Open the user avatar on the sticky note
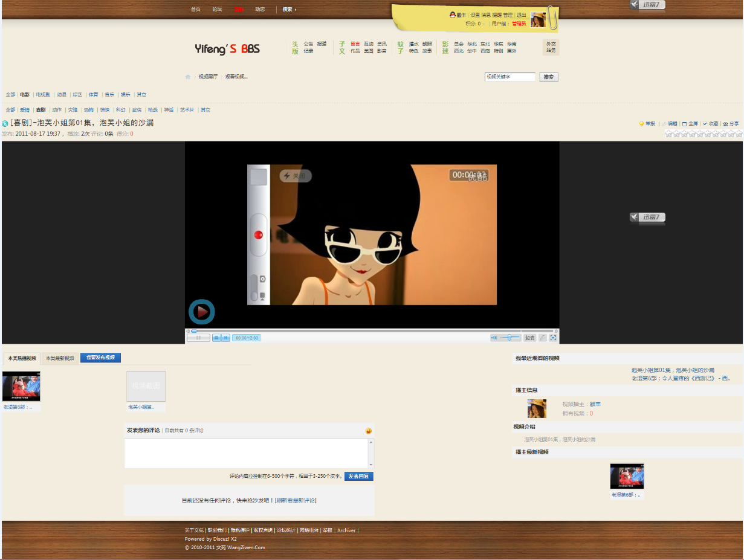The width and height of the screenshot is (744, 560). click(x=538, y=20)
